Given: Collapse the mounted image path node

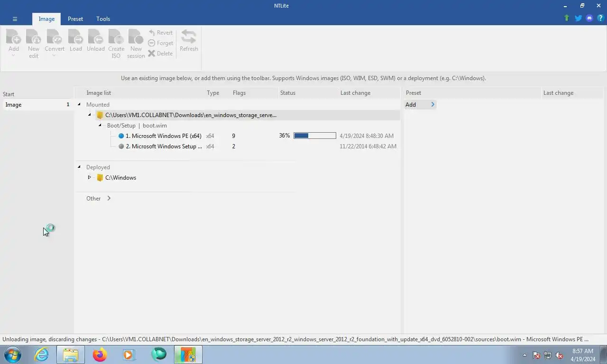Looking at the screenshot, I should pyautogui.click(x=89, y=115).
